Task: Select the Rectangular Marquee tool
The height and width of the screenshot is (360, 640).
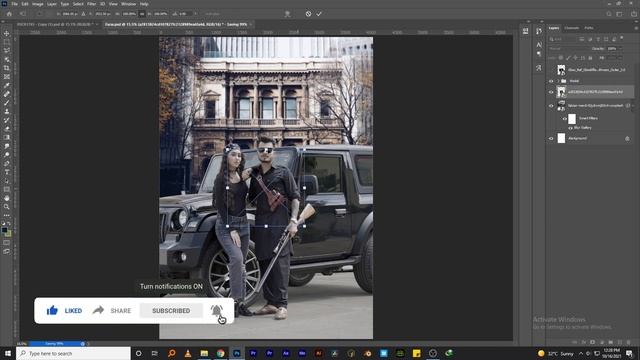Action: point(7,42)
